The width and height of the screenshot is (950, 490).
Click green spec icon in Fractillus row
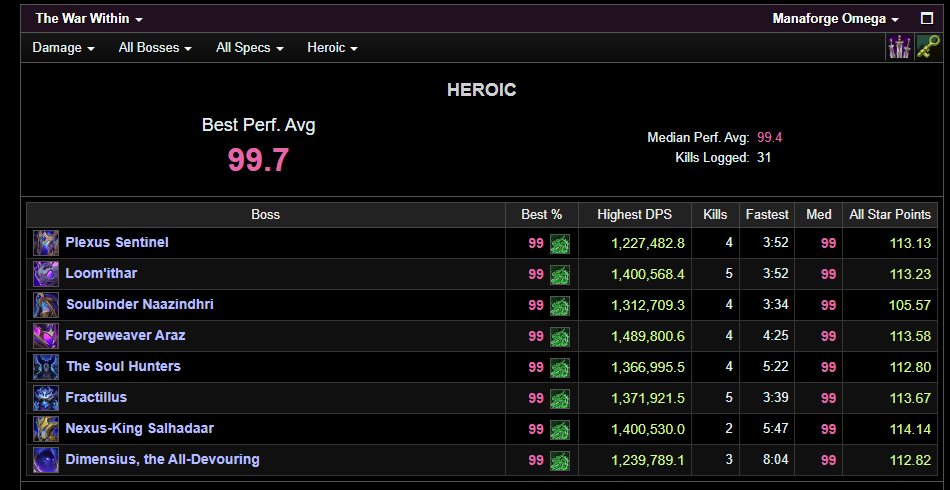(x=560, y=399)
